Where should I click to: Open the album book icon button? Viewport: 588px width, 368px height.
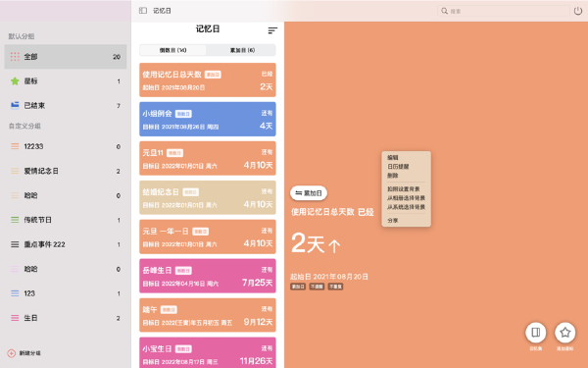pos(535,333)
